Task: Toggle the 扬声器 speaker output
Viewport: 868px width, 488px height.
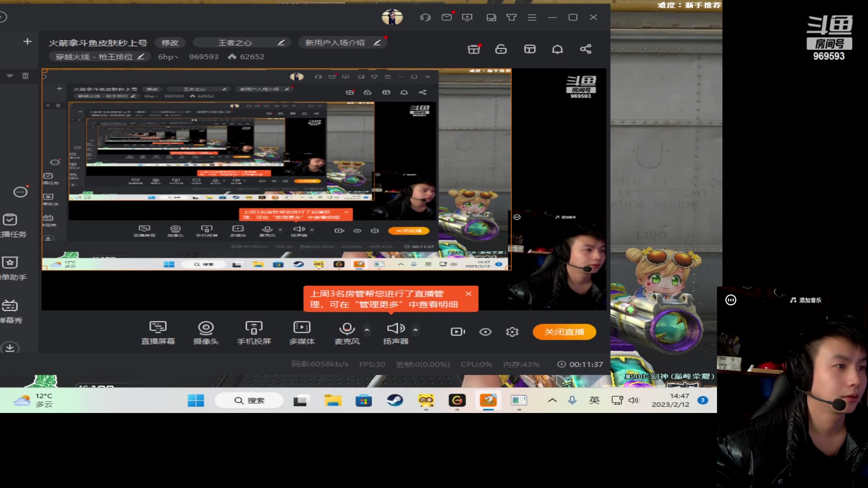Action: pos(396,333)
